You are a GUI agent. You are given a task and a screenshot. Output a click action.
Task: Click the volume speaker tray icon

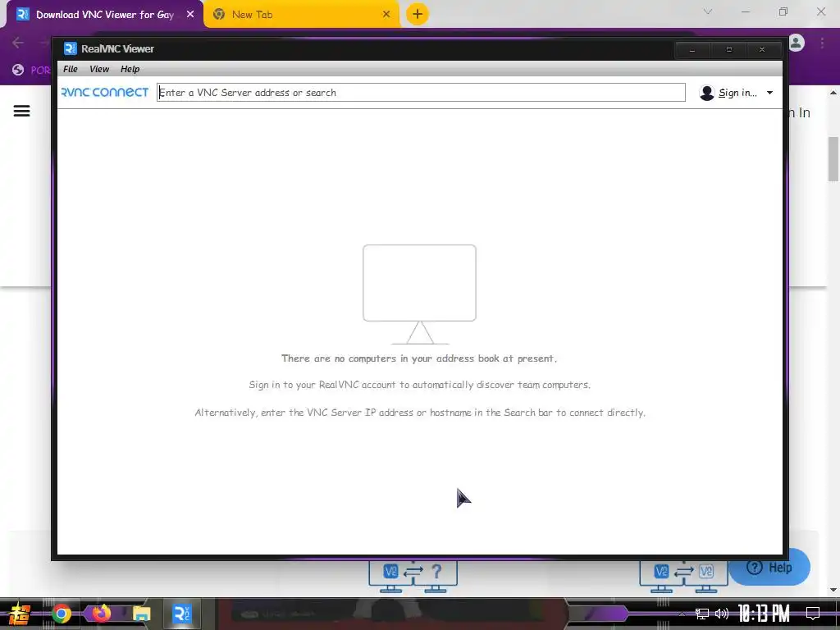(722, 614)
